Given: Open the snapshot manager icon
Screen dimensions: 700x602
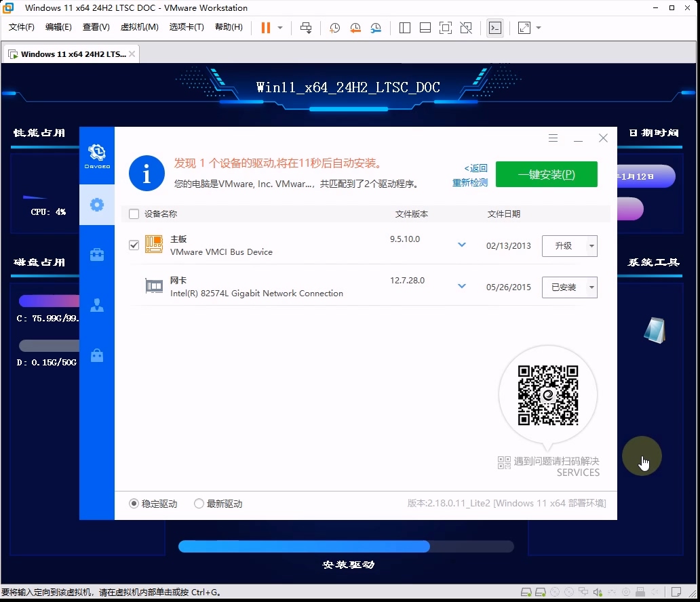Looking at the screenshot, I should pos(376,28).
